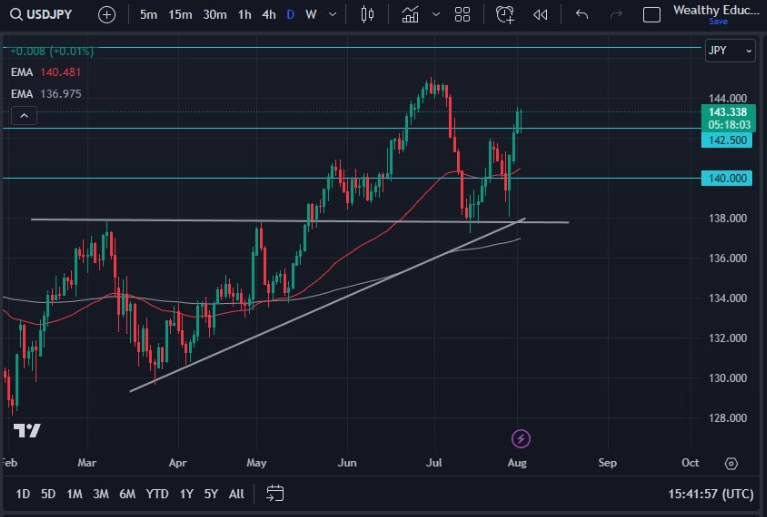
Task: Open chart settings with the gear icon
Action: point(731,463)
